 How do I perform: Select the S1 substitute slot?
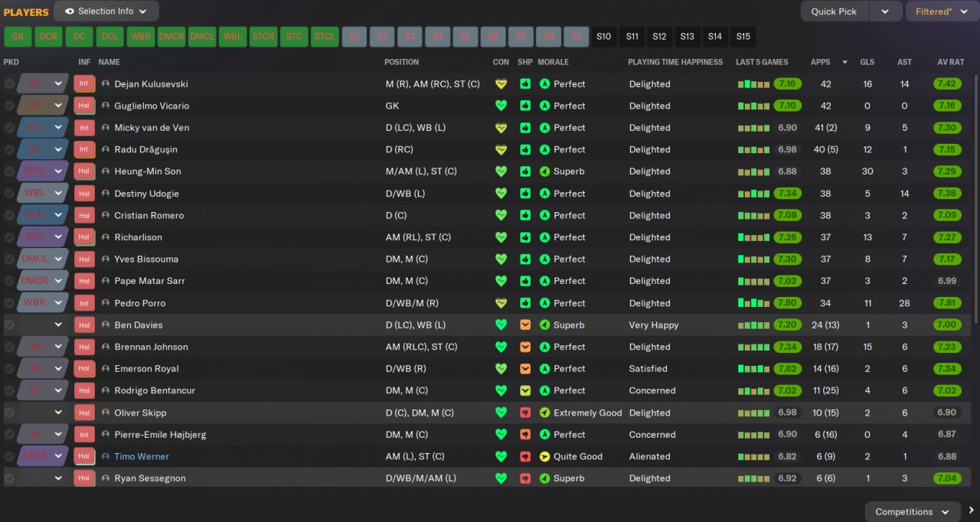pyautogui.click(x=354, y=37)
